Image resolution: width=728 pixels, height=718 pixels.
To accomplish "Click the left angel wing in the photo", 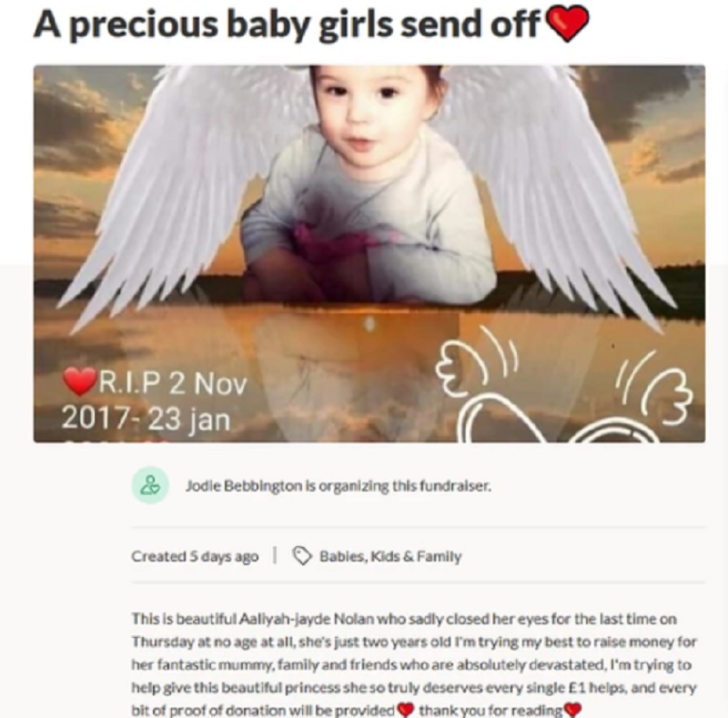I will coord(176,186).
